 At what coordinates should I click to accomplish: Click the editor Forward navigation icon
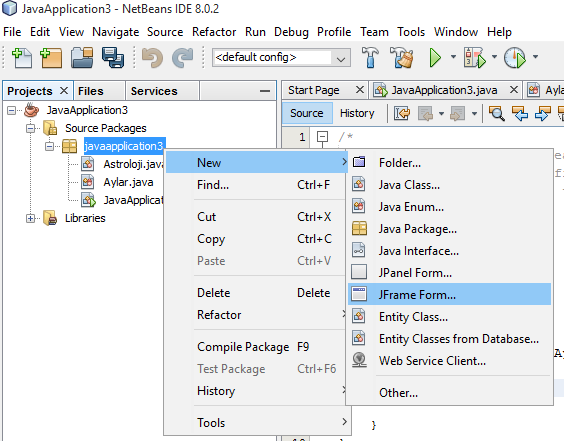[457, 114]
